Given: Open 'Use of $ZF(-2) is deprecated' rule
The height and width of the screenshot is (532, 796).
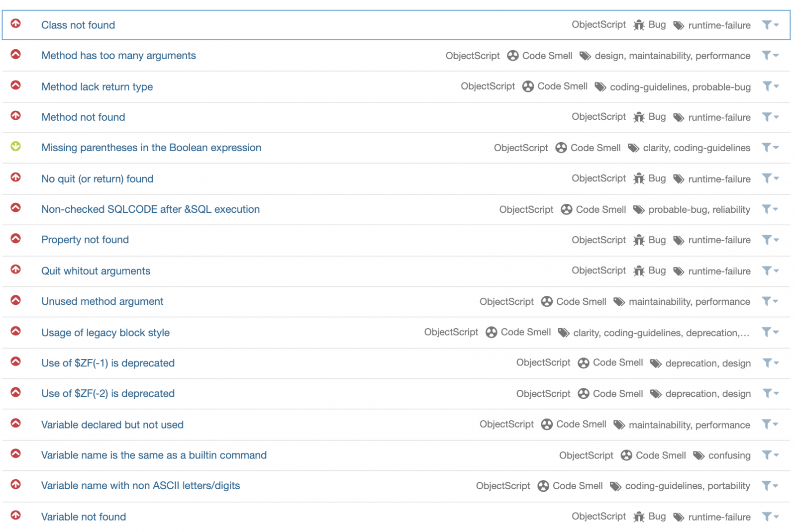Looking at the screenshot, I should pos(108,394).
